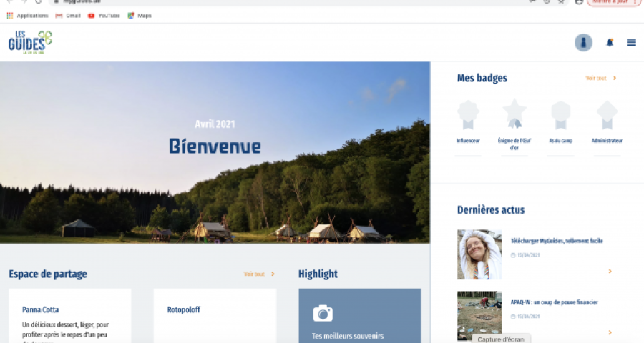Click the Énigme de l'Œuf d'or badge
The image size is (644, 343).
[x=514, y=125]
